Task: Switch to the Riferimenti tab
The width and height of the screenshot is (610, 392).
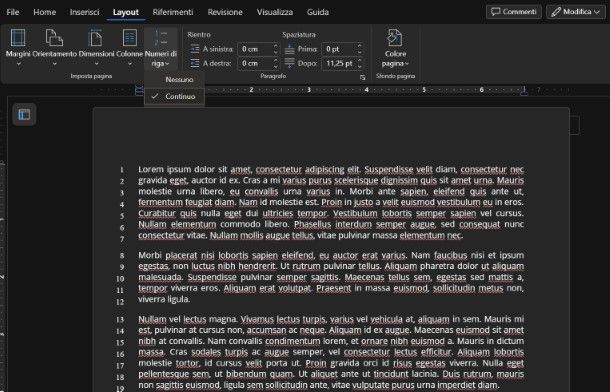Action: point(173,12)
